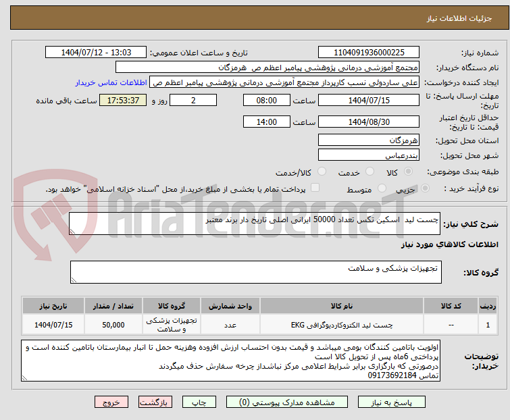The height and width of the screenshot is (420, 510).
Task: Click the request creator name field
Action: (x=284, y=82)
